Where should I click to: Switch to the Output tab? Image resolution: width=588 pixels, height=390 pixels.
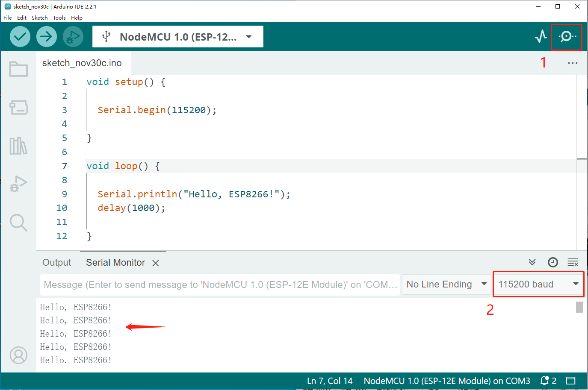(x=57, y=263)
